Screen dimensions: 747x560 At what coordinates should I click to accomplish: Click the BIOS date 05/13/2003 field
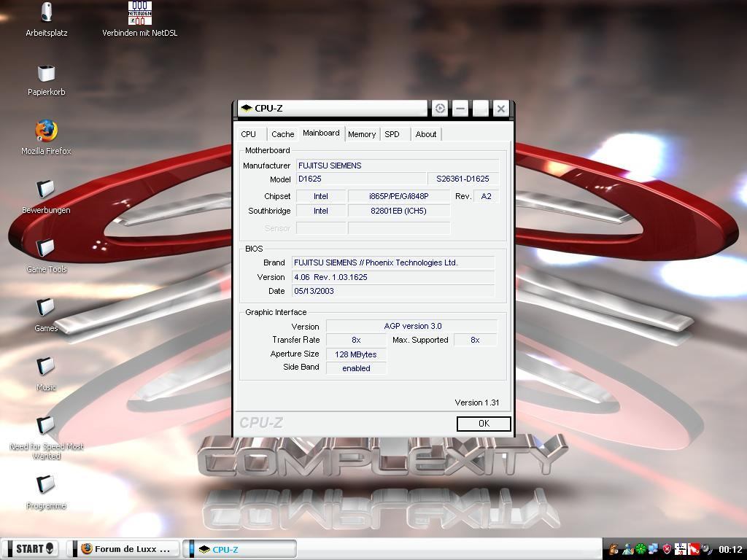[x=393, y=291]
